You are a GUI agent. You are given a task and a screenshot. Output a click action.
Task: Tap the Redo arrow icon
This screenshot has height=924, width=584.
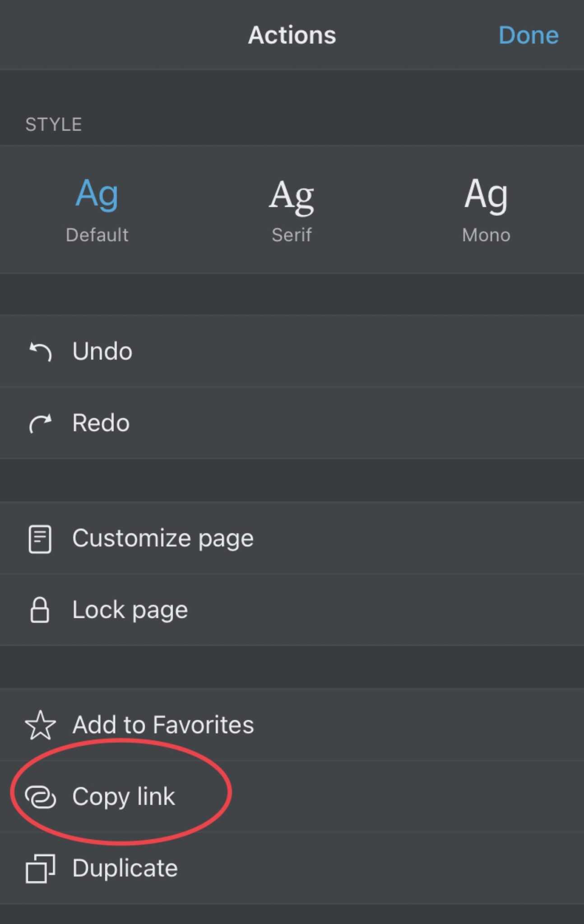tap(40, 423)
